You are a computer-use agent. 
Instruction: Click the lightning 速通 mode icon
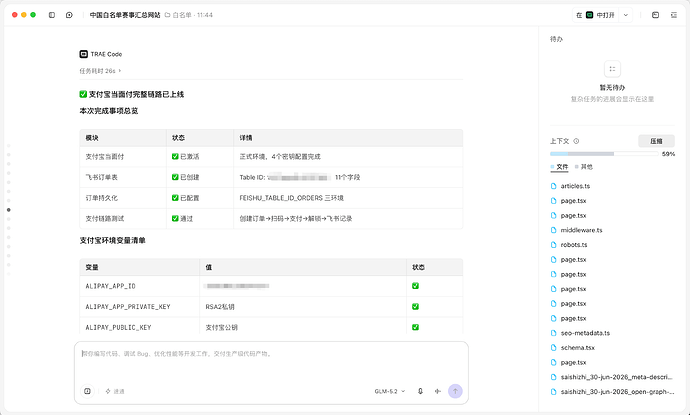(108, 391)
